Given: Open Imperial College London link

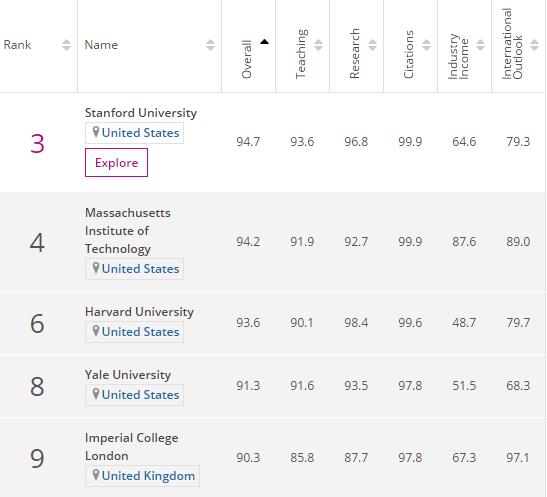Looking at the screenshot, I should coord(132,447).
